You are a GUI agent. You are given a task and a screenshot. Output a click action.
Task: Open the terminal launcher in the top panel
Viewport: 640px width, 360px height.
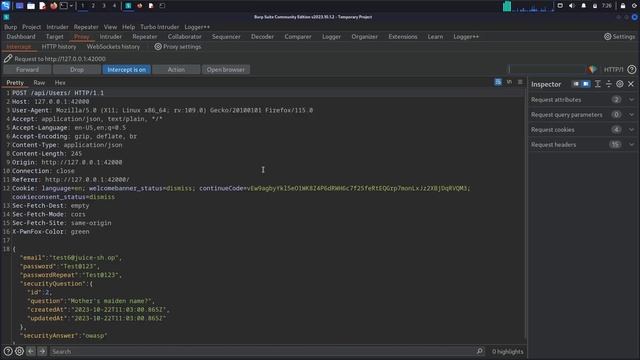(x=64, y=6)
